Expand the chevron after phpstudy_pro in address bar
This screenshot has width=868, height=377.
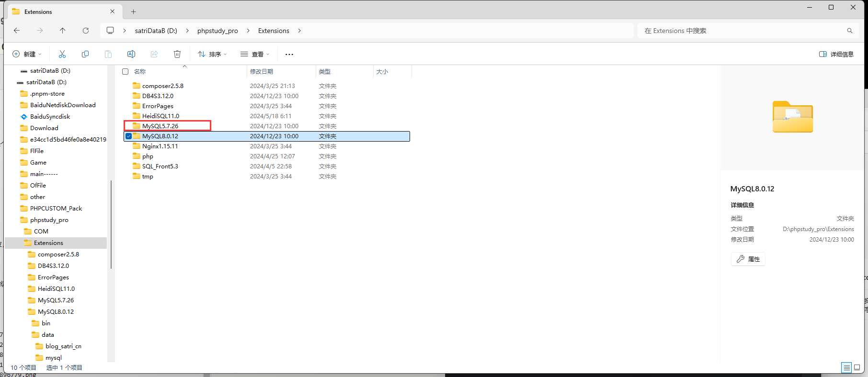(x=248, y=31)
